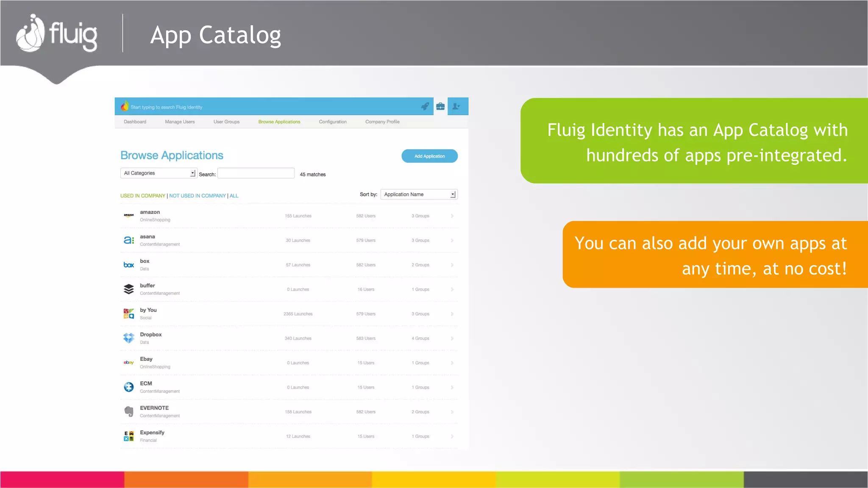
Task: Open the user profile icon
Action: [x=456, y=106]
